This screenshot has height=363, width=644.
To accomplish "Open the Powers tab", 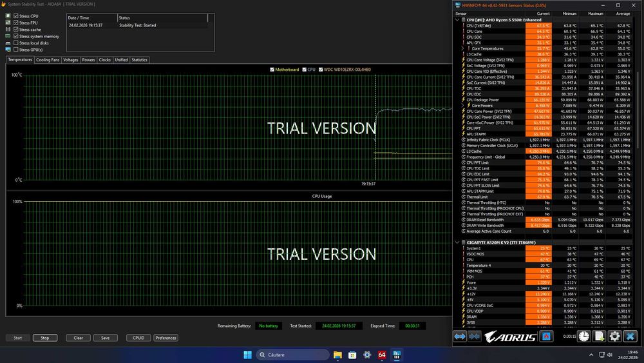I will 88,60.
